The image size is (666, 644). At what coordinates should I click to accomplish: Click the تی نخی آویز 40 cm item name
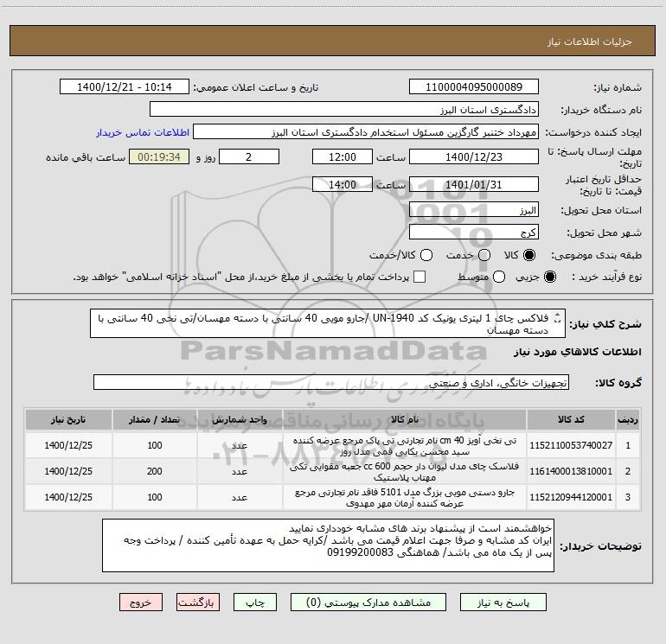[405, 446]
